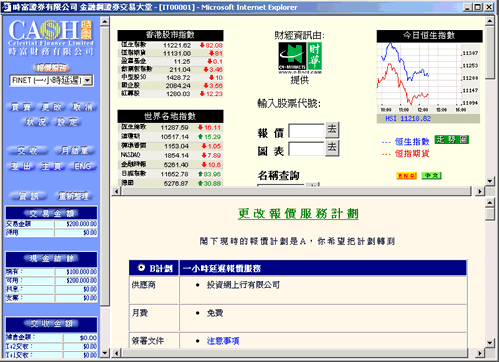The image size is (499, 362).
Task: Select the B計劃 radio button
Action: coord(141,268)
